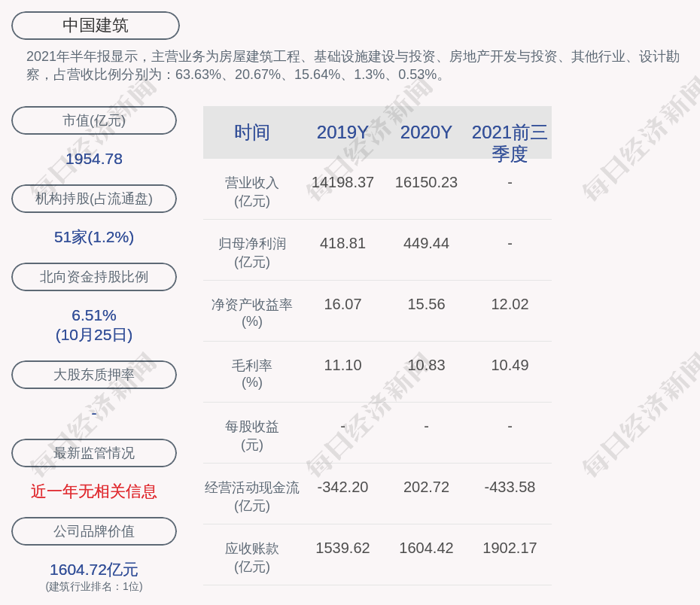The image size is (700, 605).
Task: Click the 2021年半年报显示 description paragraph
Action: coord(353,65)
